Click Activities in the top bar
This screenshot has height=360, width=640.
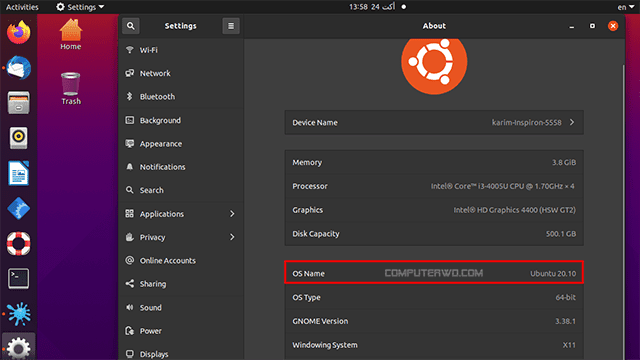click(22, 7)
